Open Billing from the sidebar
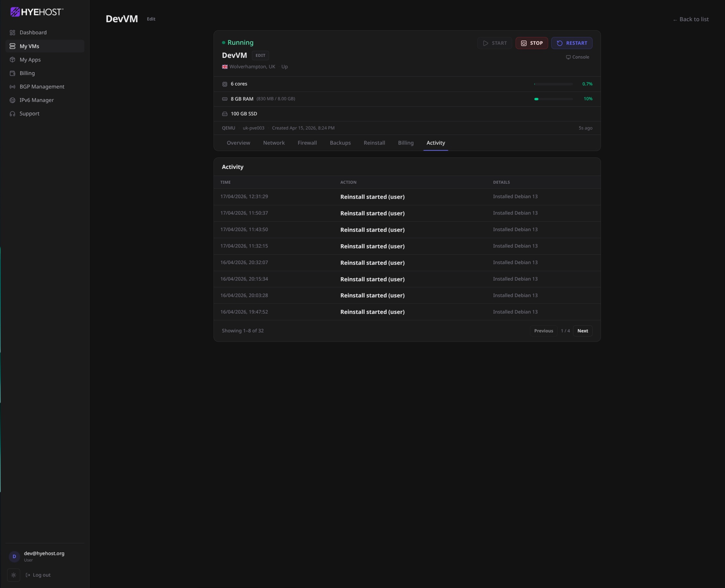725x588 pixels. click(x=27, y=73)
